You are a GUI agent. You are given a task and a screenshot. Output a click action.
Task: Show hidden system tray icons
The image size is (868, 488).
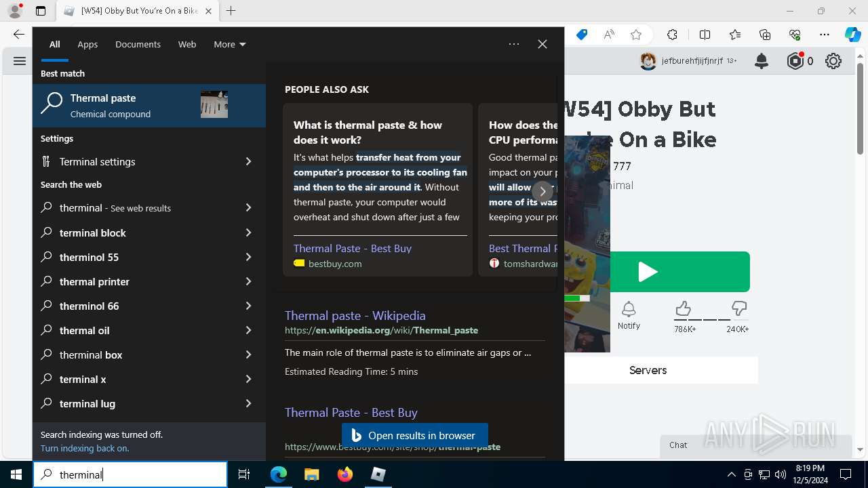pyautogui.click(x=731, y=474)
